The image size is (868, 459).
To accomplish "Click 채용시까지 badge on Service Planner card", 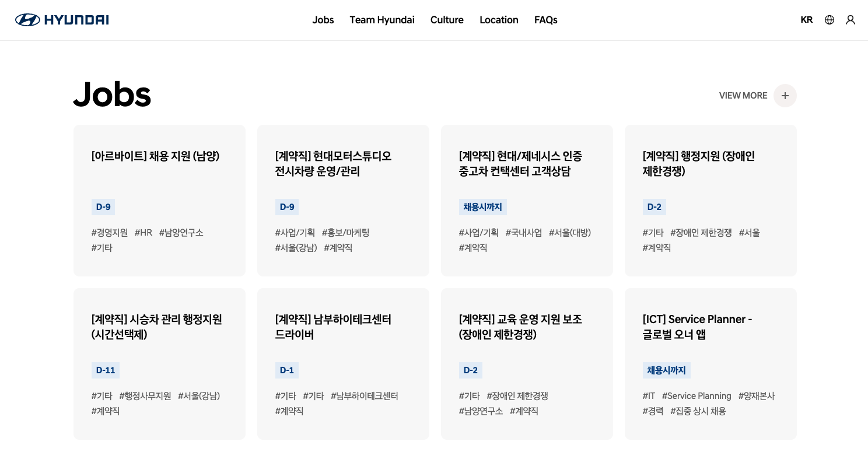I will pos(667,370).
